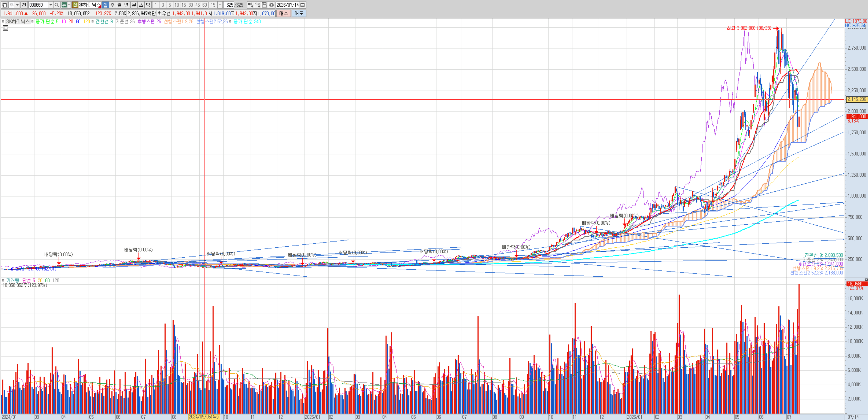Switch to the 주 weekly period
The image size is (868, 420).
[x=113, y=5]
